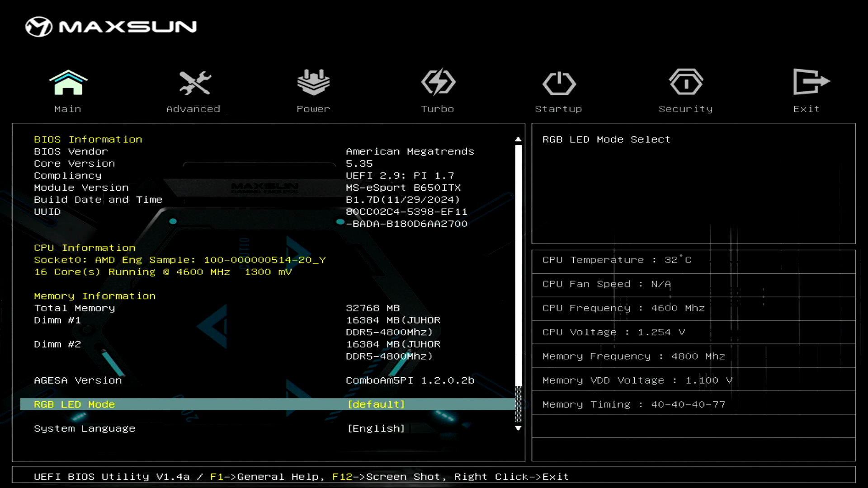Click the scroll up arrow in main panel
The height and width of the screenshot is (488, 868).
[518, 139]
